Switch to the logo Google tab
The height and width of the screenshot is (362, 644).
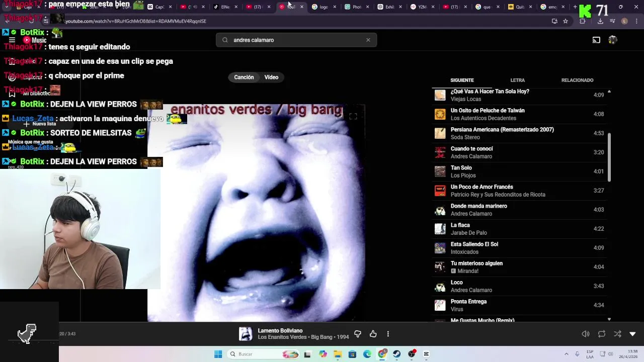pyautogui.click(x=320, y=7)
